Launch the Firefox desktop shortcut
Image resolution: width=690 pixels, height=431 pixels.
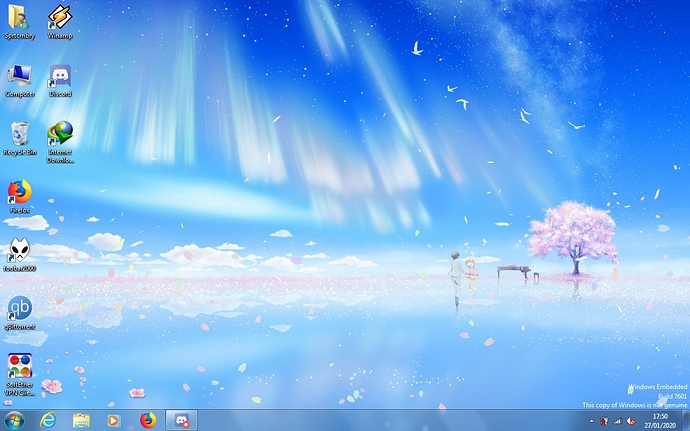[19, 196]
